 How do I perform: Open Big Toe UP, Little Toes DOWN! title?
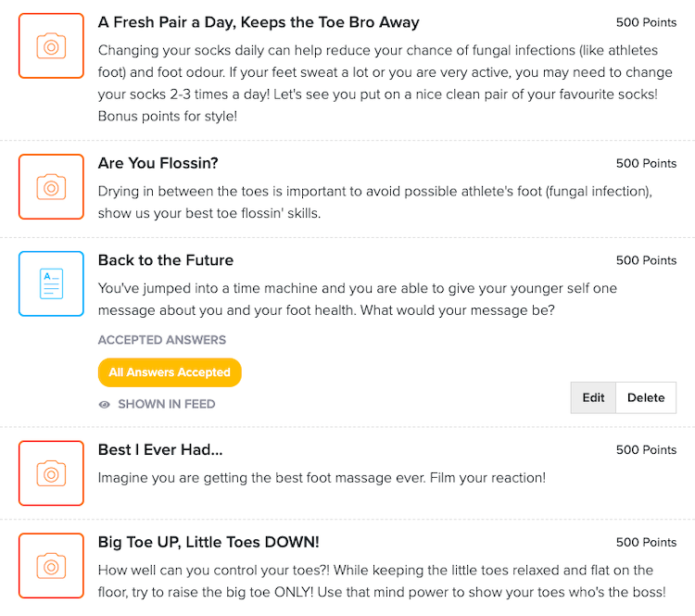pyautogui.click(x=208, y=542)
